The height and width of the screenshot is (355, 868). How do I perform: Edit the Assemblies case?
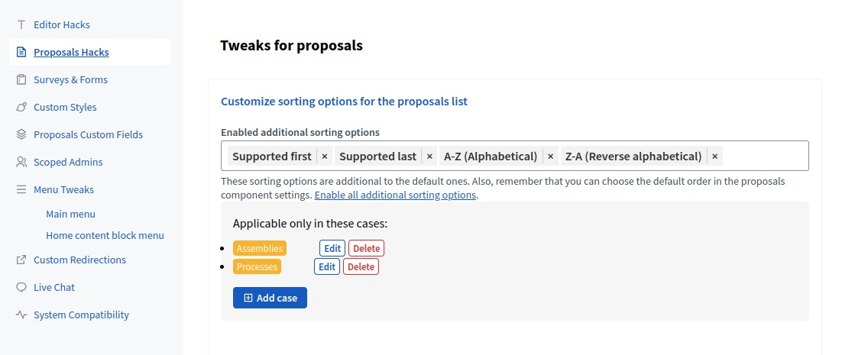[x=332, y=248]
